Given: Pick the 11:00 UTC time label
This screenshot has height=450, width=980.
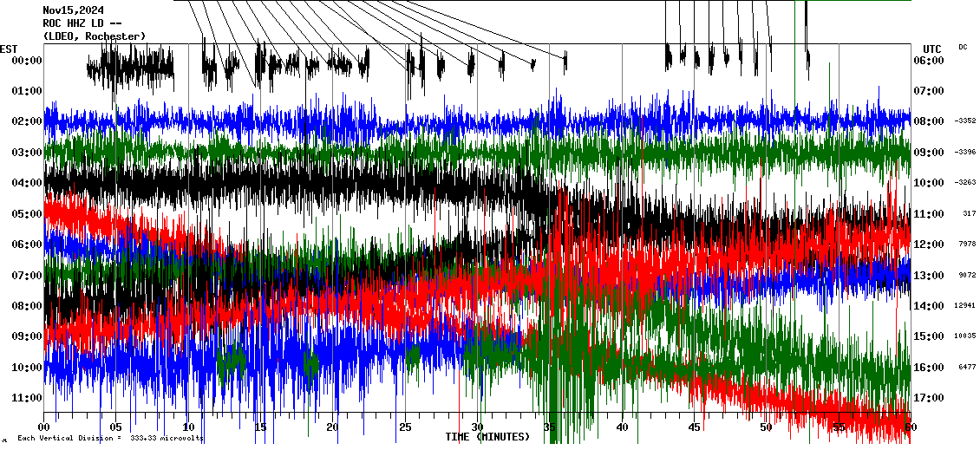Looking at the screenshot, I should click(x=929, y=214).
